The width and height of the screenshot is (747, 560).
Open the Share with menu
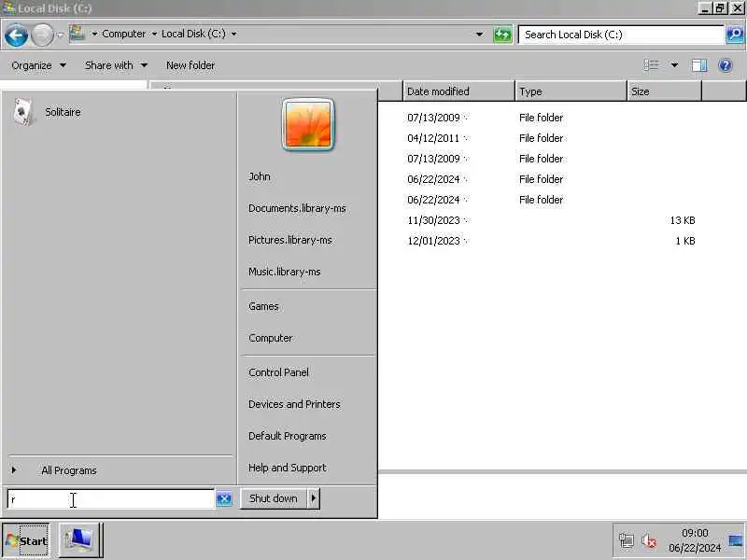point(116,65)
